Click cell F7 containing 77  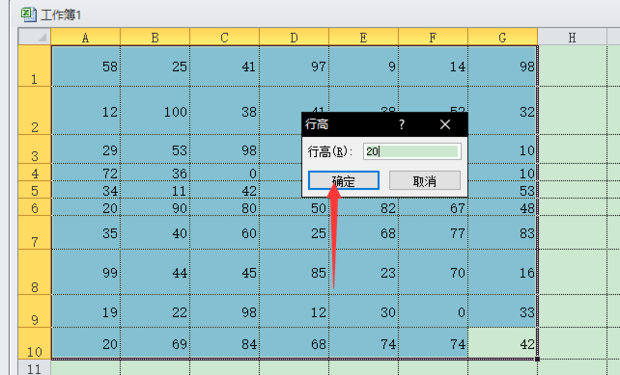coord(433,233)
